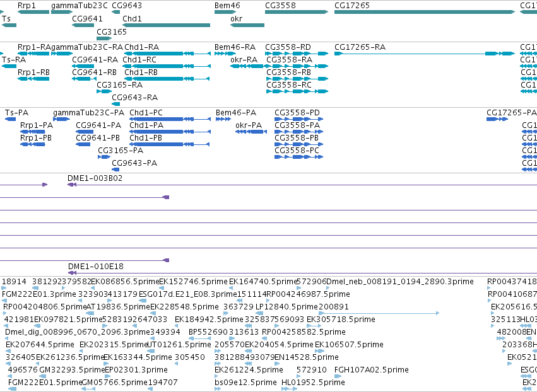Select the gammaTub23C-PA protein label

[89, 113]
